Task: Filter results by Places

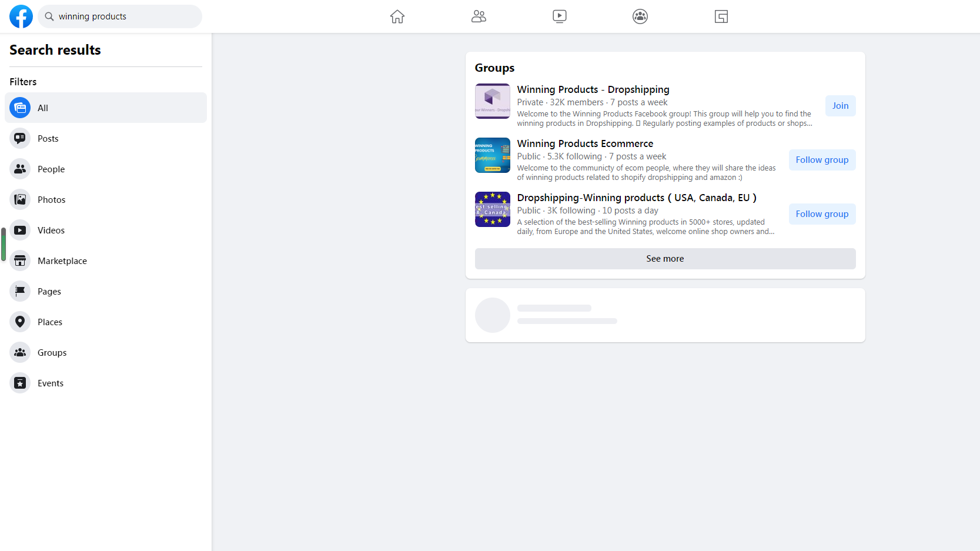Action: [x=50, y=322]
